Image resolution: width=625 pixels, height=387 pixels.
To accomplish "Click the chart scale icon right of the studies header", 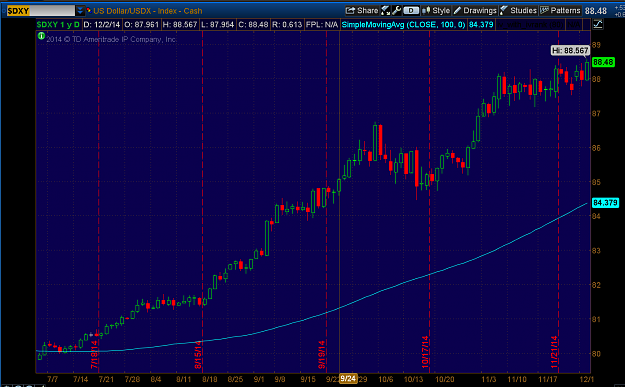I will point(597,24).
